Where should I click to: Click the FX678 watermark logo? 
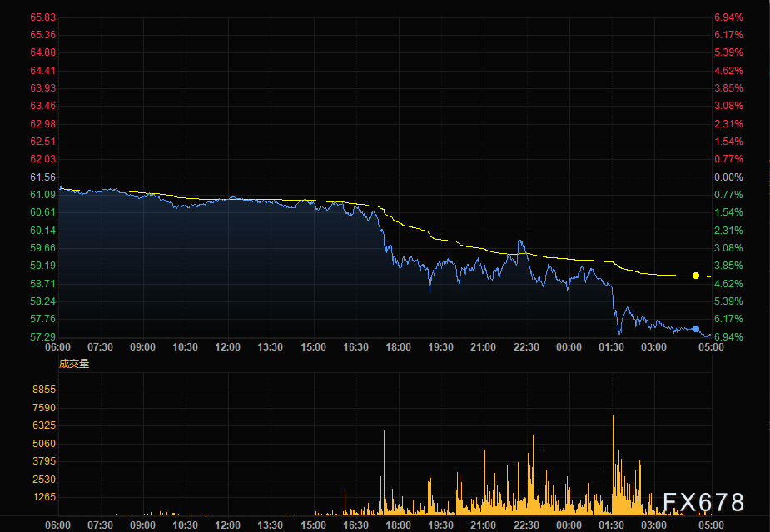(x=703, y=502)
